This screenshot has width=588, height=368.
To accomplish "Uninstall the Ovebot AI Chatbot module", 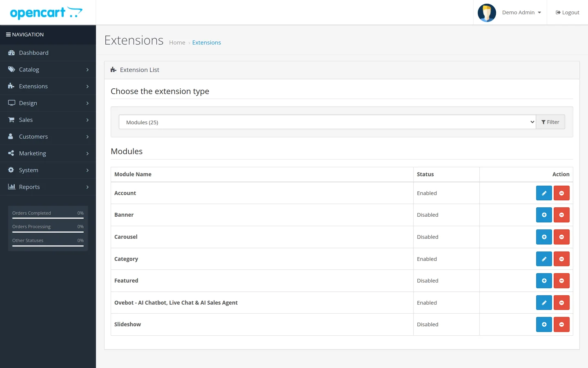I will 561,303.
